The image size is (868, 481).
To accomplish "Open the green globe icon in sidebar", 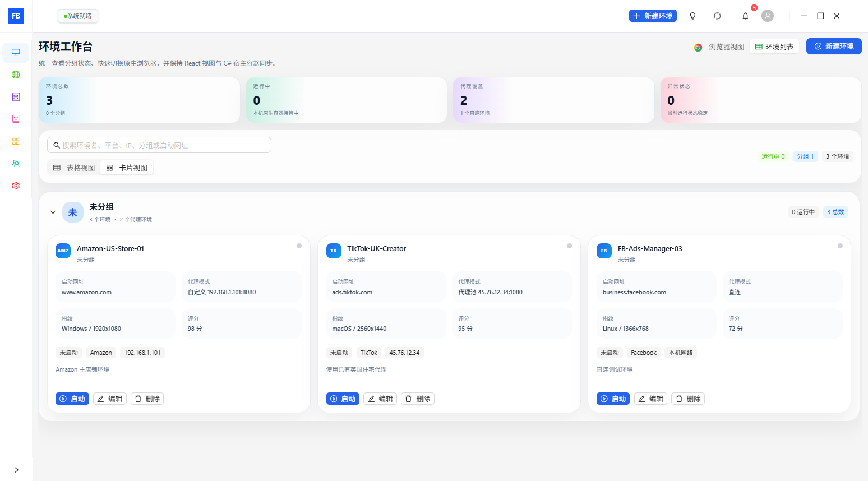I will tap(16, 75).
